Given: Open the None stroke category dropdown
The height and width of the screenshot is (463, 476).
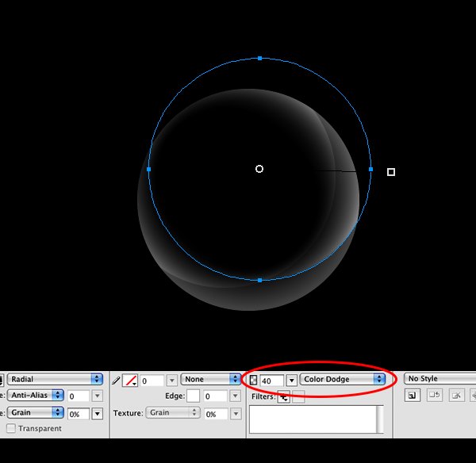Looking at the screenshot, I should point(210,379).
